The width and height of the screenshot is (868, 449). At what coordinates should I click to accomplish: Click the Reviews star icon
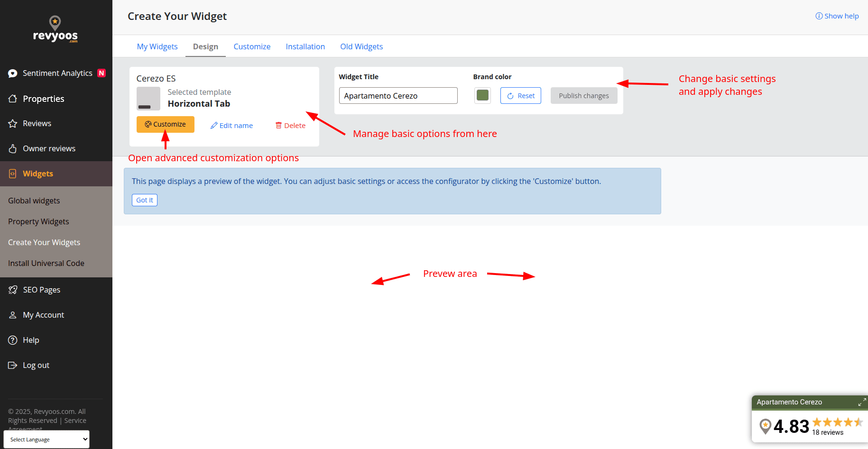(x=13, y=124)
